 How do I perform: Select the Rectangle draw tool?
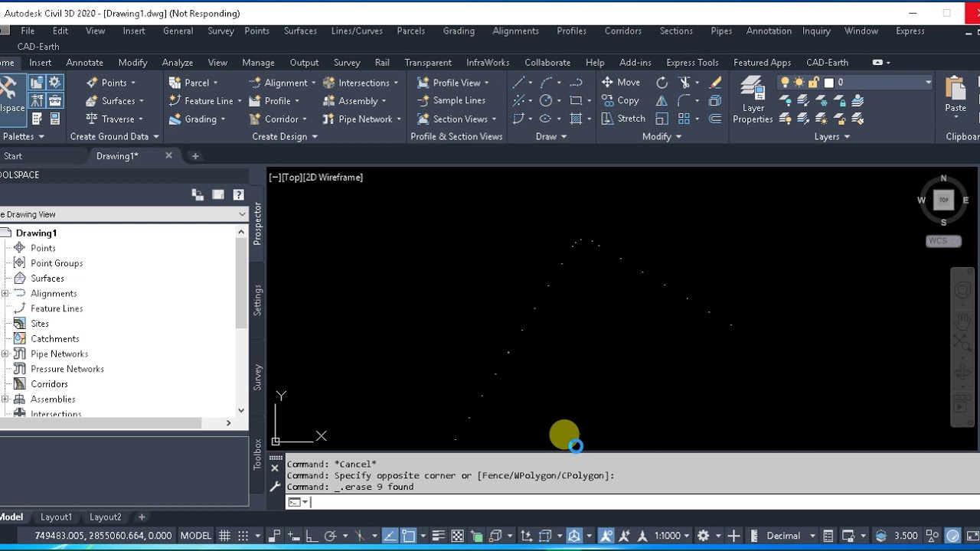(577, 100)
